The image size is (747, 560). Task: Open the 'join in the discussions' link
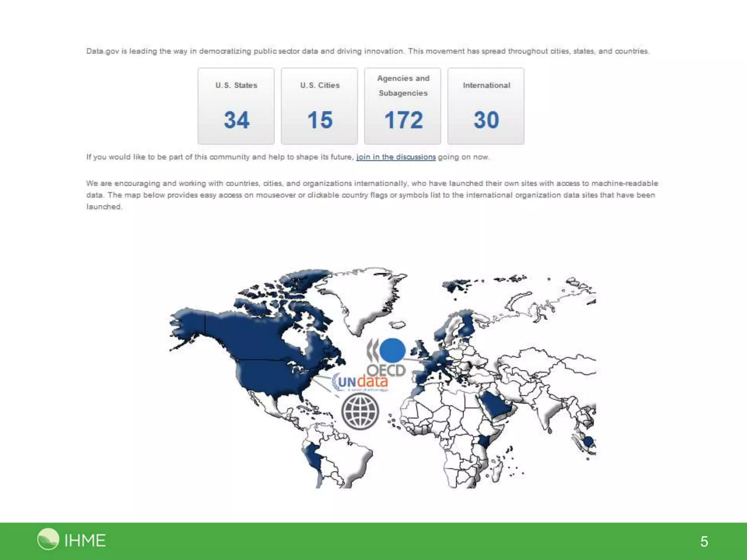(x=396, y=157)
